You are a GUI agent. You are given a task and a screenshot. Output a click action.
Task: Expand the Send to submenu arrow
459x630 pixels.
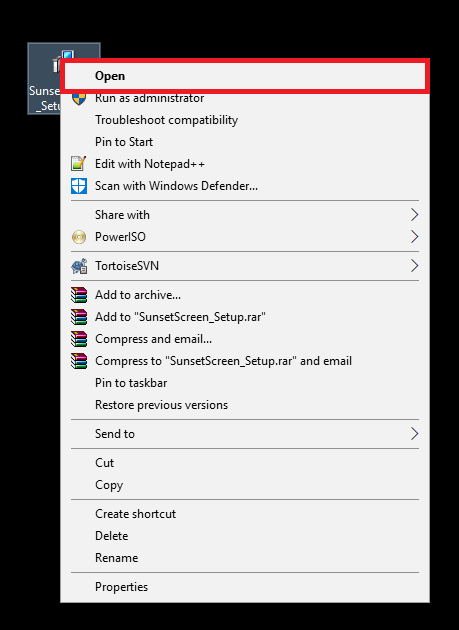(x=414, y=434)
